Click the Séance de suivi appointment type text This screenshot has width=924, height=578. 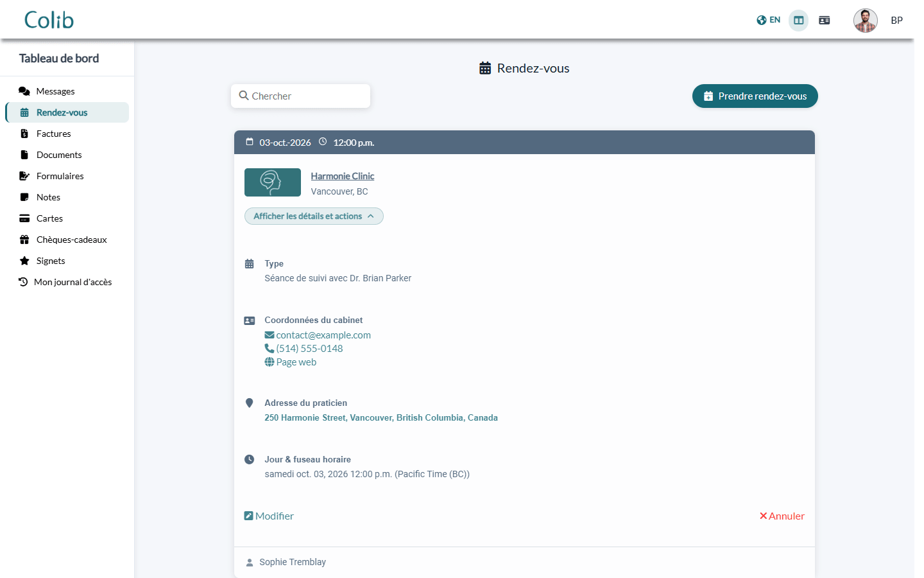click(338, 279)
